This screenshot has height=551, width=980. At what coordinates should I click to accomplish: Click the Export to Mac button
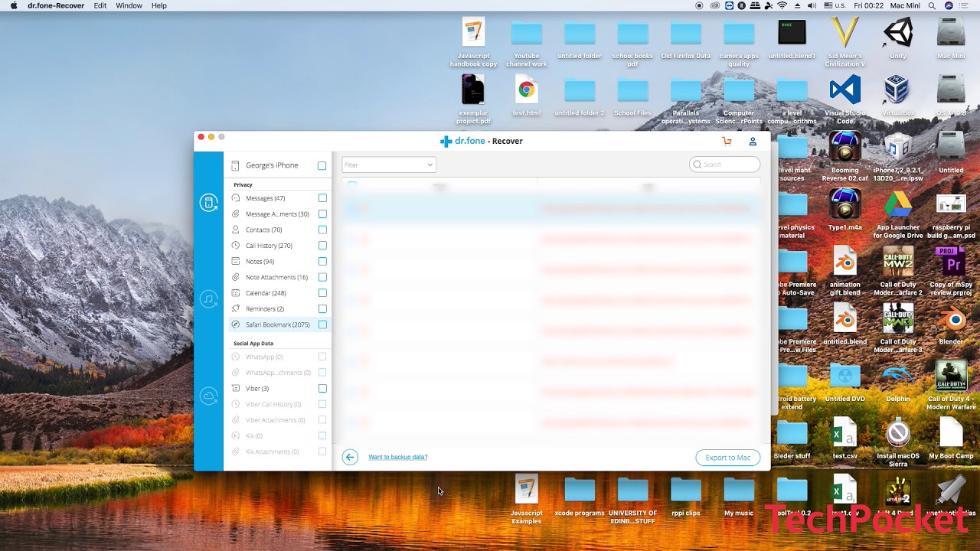[727, 458]
